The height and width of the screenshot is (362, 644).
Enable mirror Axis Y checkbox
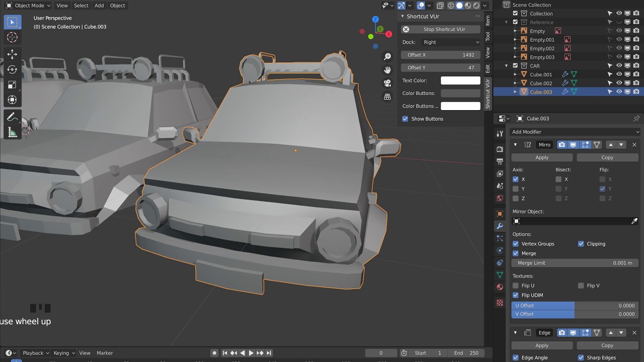click(x=516, y=189)
